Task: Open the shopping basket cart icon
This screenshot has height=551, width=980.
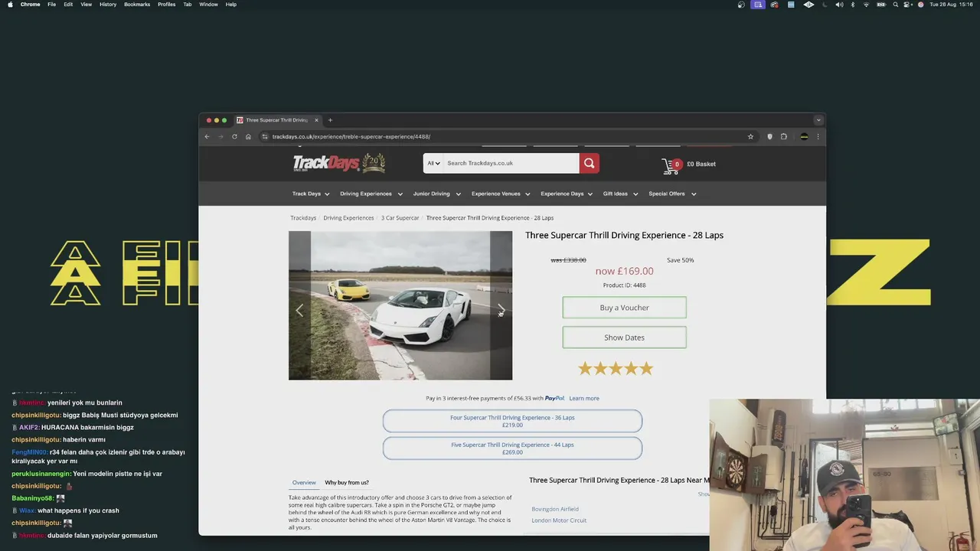Action: 671,165
